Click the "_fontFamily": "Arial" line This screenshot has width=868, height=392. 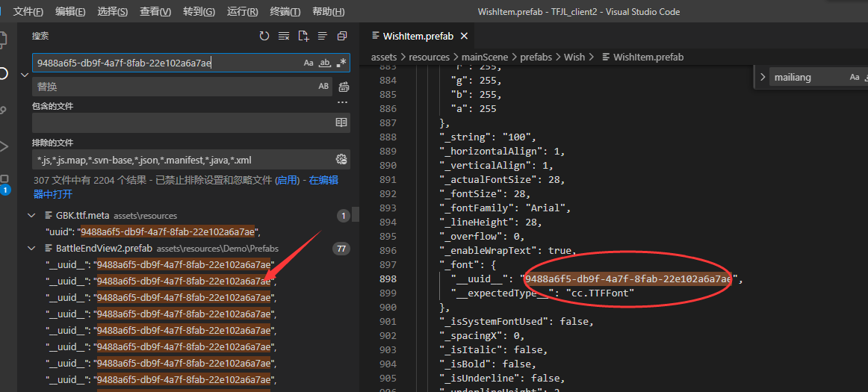click(505, 208)
